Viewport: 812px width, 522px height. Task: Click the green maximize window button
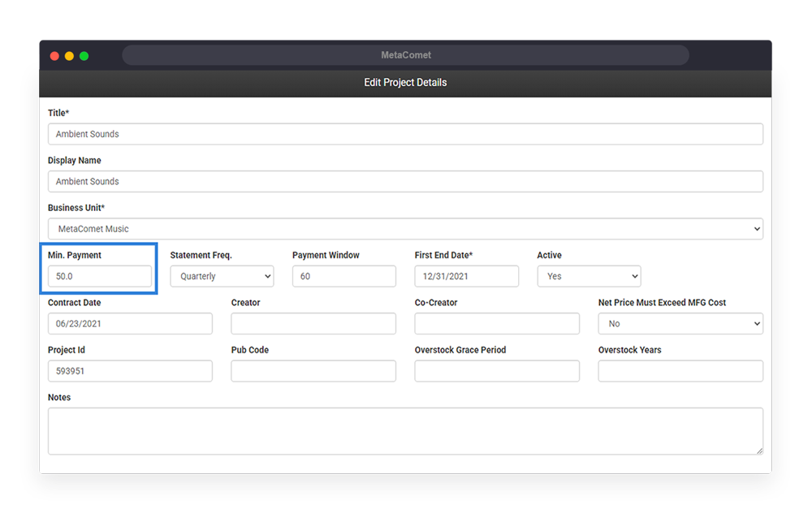[84, 56]
